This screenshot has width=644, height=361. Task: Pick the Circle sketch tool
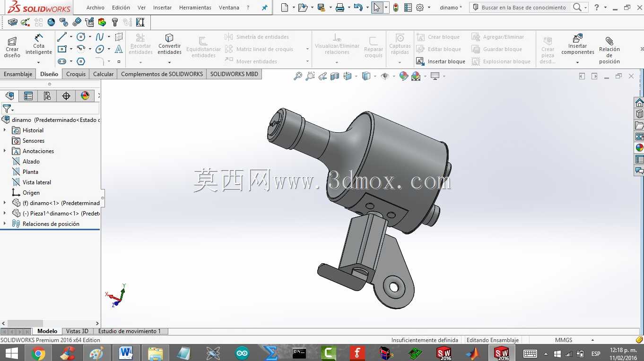81,37
